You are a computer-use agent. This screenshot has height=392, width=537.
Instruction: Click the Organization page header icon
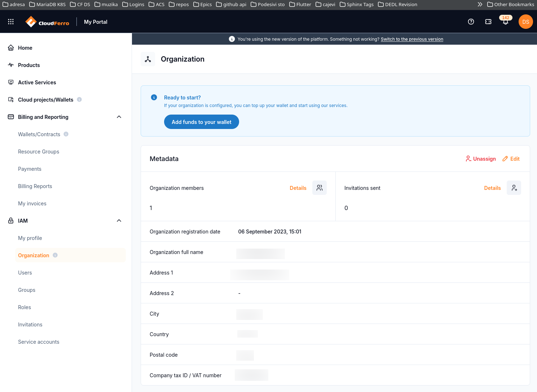(x=148, y=59)
